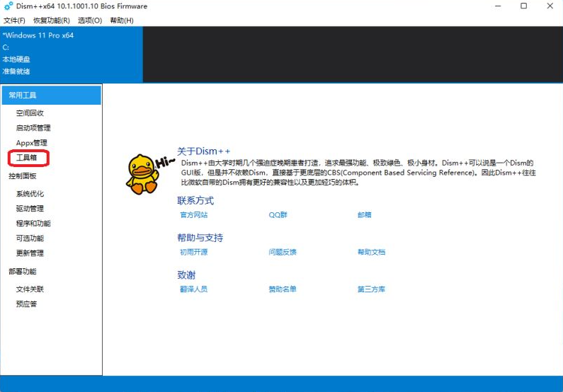
Task: Click the 帮助文档 link
Action: [x=371, y=252]
